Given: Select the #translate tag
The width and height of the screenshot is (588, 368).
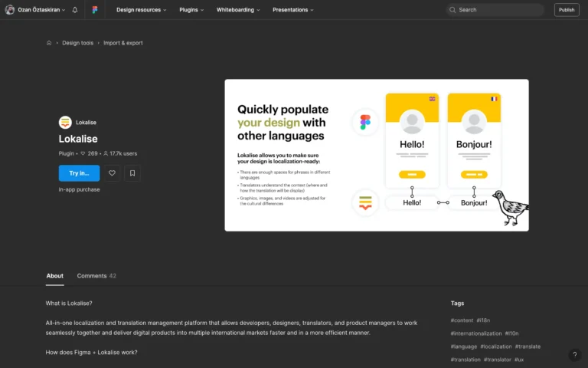Looking at the screenshot, I should point(528,347).
